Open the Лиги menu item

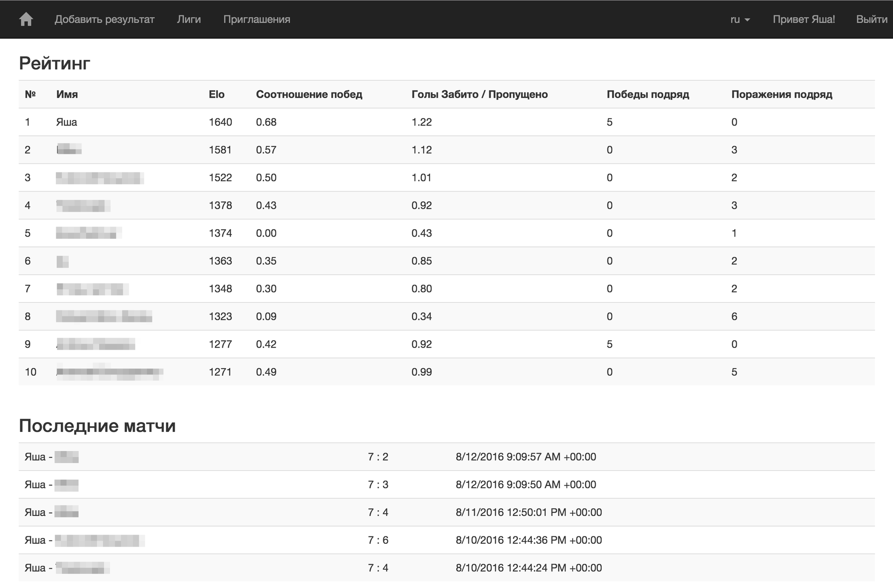[x=189, y=19]
